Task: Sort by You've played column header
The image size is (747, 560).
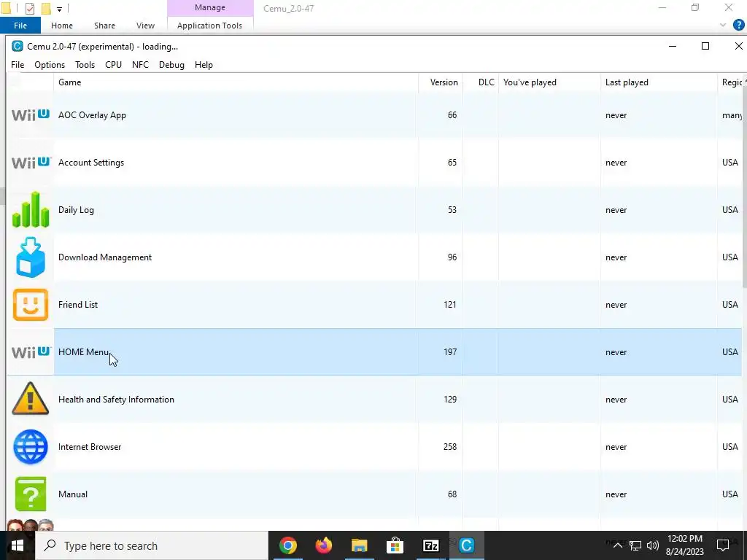Action: point(549,82)
